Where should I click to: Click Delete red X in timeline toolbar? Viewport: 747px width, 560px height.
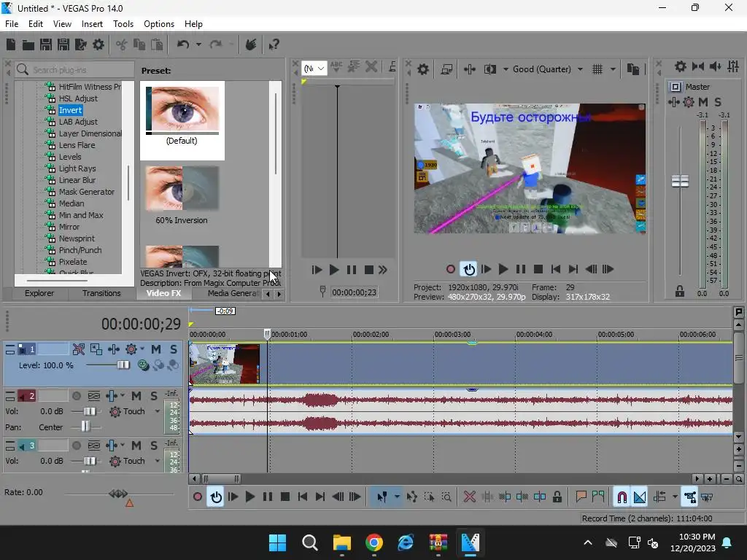point(469,497)
